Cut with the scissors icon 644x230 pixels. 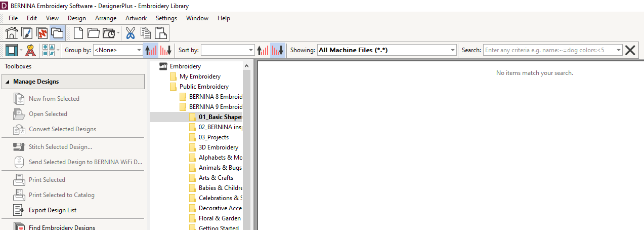tap(131, 33)
